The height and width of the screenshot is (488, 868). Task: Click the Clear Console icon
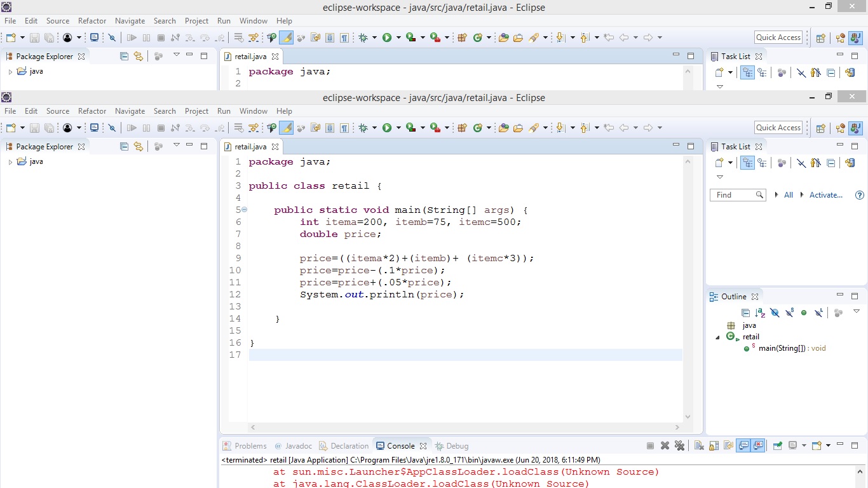point(699,446)
